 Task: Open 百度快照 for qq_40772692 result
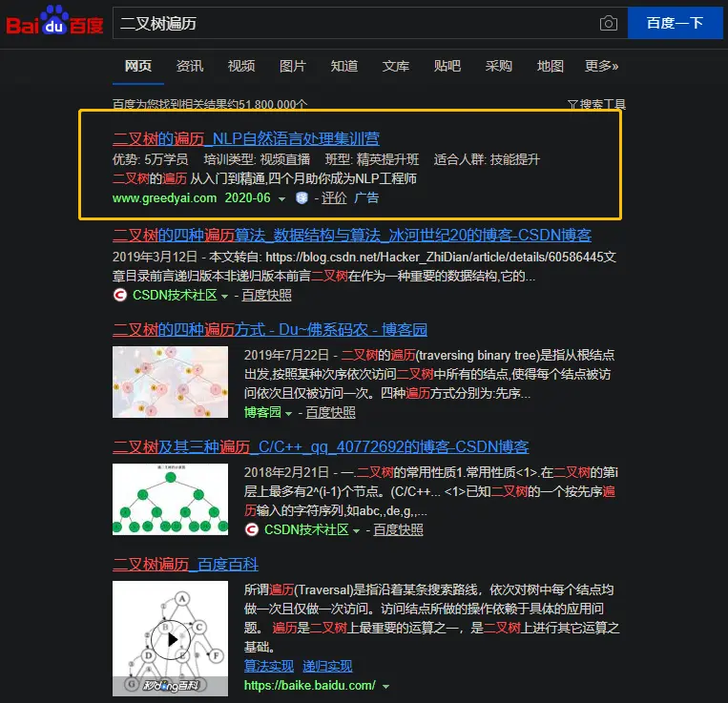tap(399, 529)
